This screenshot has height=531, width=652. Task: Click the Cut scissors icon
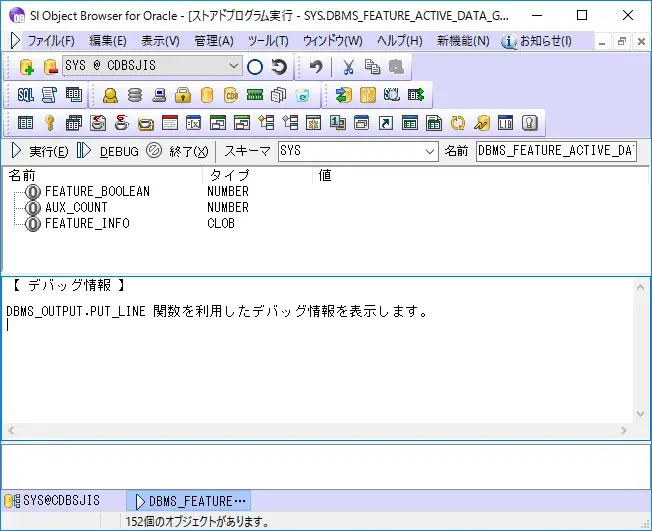[x=348, y=67]
